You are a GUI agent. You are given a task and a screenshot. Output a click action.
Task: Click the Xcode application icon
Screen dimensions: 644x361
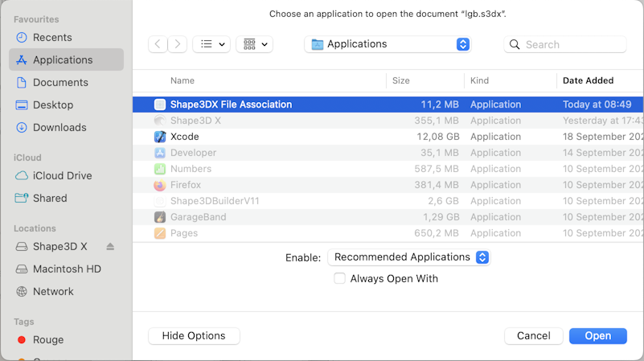(x=160, y=137)
